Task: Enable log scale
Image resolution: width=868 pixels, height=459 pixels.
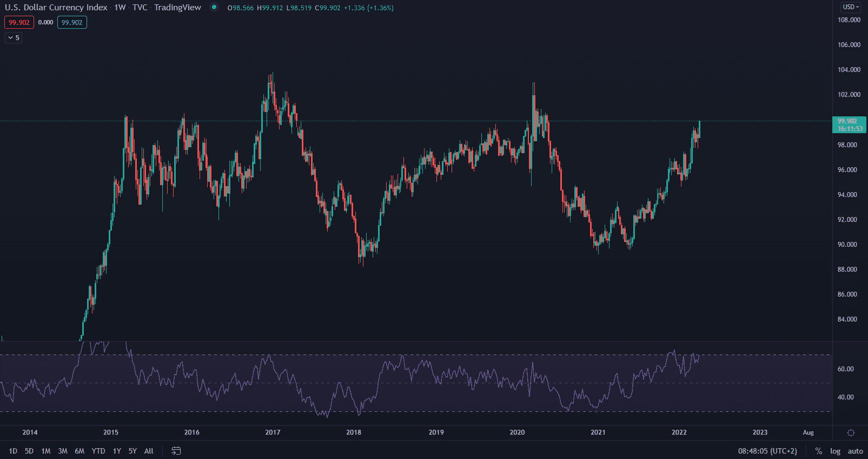Action: [x=835, y=451]
